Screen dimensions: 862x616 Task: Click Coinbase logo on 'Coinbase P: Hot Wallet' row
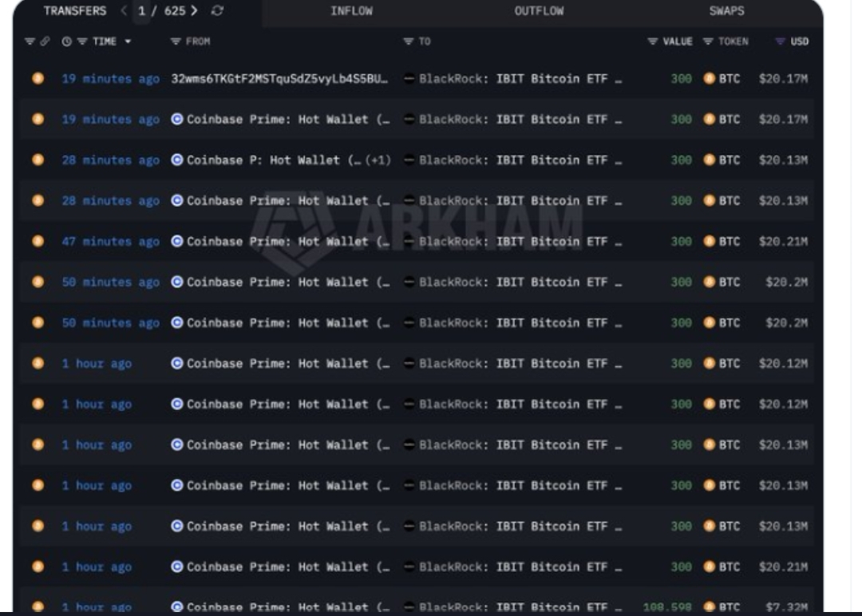point(176,160)
